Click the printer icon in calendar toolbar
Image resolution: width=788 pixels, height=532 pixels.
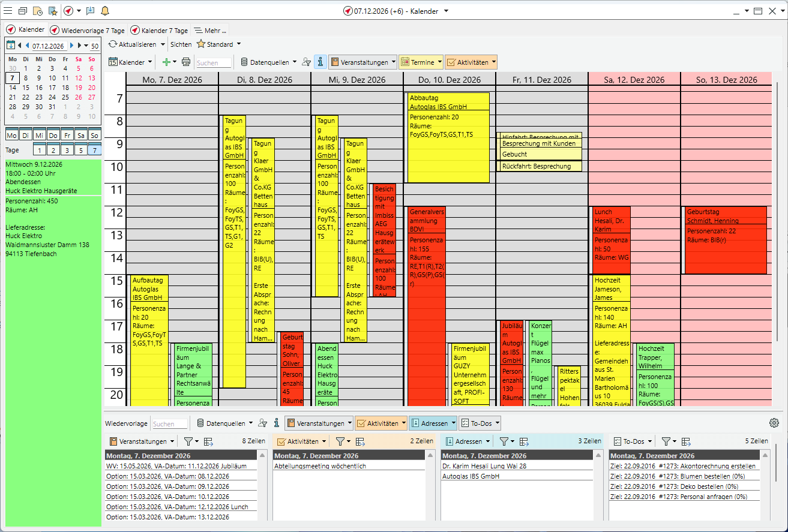(x=186, y=62)
